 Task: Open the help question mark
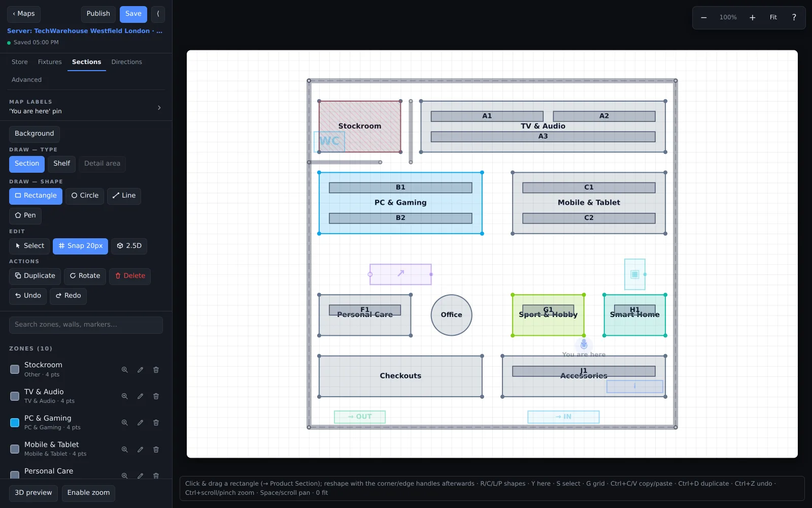[x=794, y=18]
